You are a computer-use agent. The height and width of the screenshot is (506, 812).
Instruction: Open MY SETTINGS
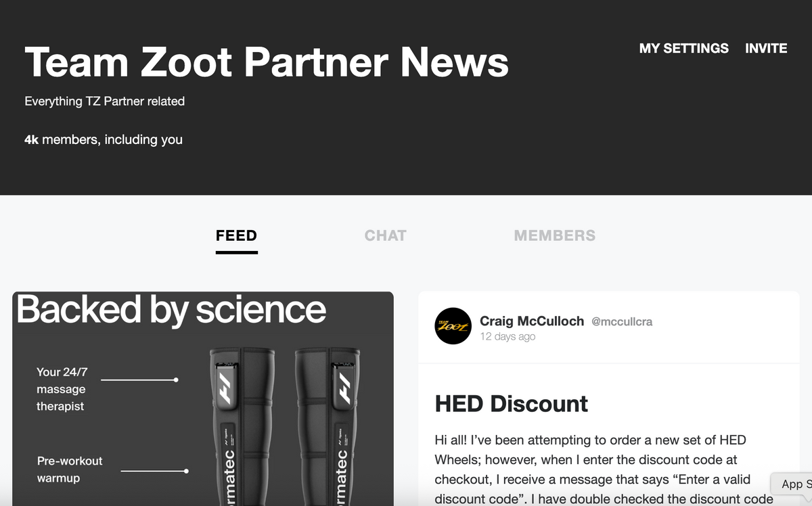(683, 48)
